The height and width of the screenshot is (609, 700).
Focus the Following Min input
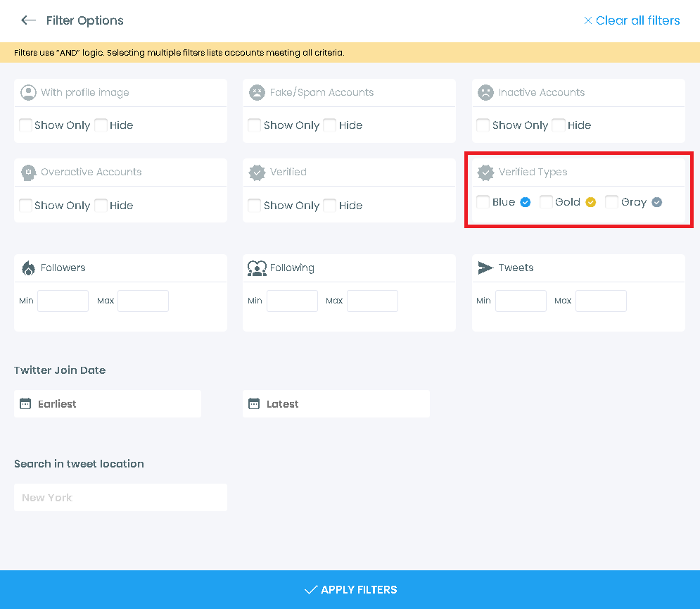pyautogui.click(x=293, y=301)
